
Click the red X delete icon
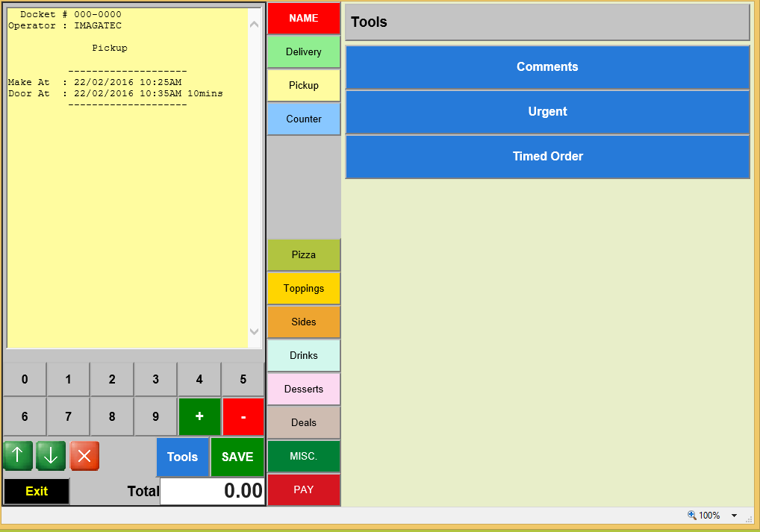click(84, 456)
